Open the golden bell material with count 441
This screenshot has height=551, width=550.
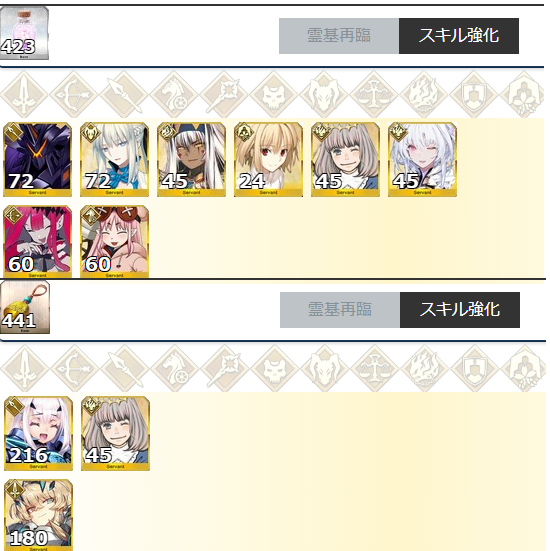click(25, 307)
